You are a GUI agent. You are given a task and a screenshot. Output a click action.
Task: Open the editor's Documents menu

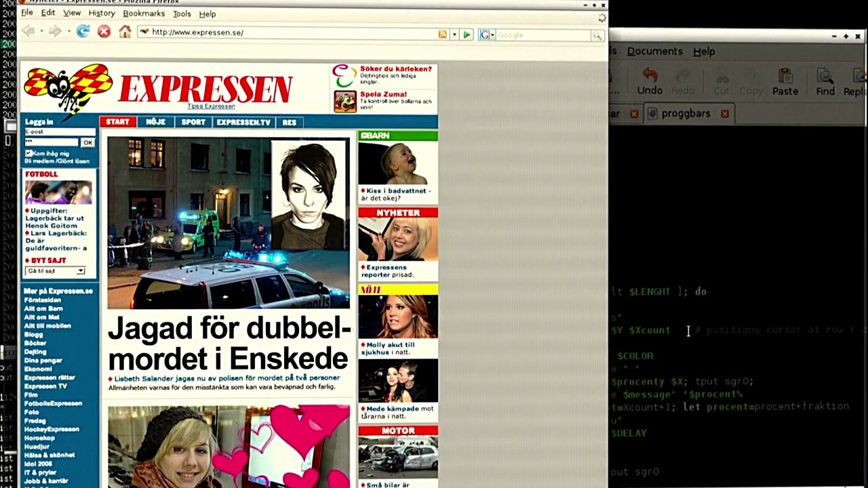pos(654,52)
